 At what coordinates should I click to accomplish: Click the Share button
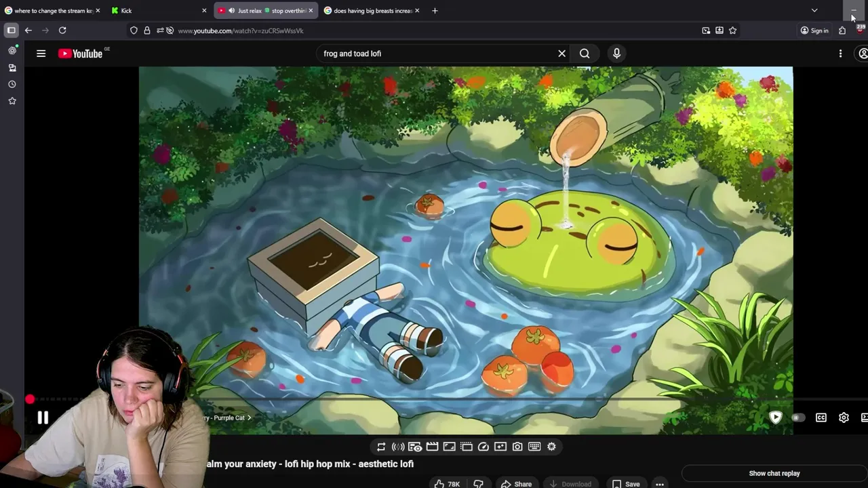point(516,484)
